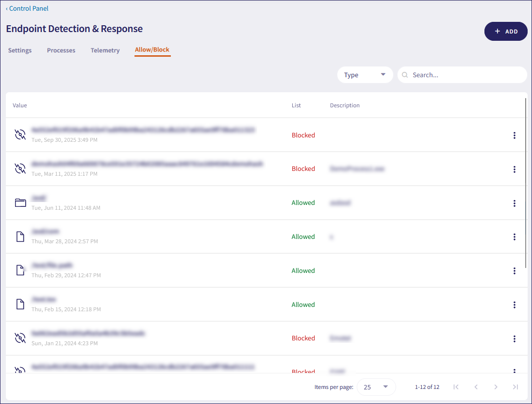
Task: Go back to Control Panel
Action: (x=28, y=8)
